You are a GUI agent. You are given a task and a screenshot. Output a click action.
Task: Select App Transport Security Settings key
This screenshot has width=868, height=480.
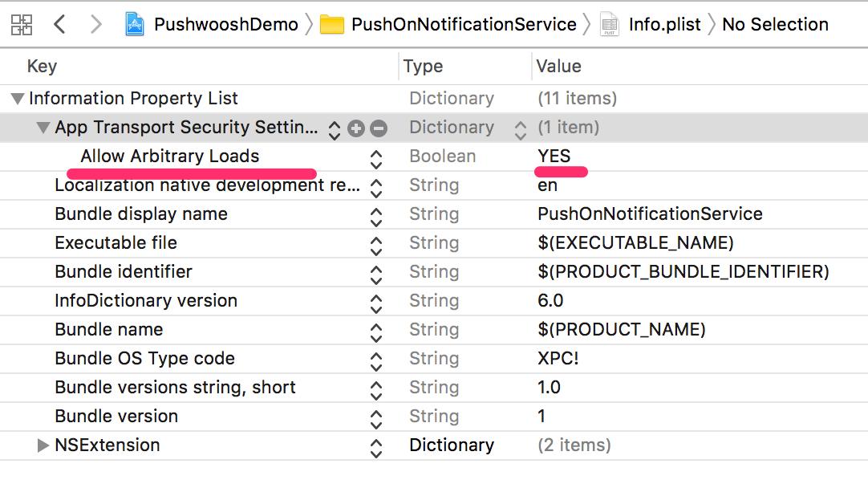(x=187, y=128)
